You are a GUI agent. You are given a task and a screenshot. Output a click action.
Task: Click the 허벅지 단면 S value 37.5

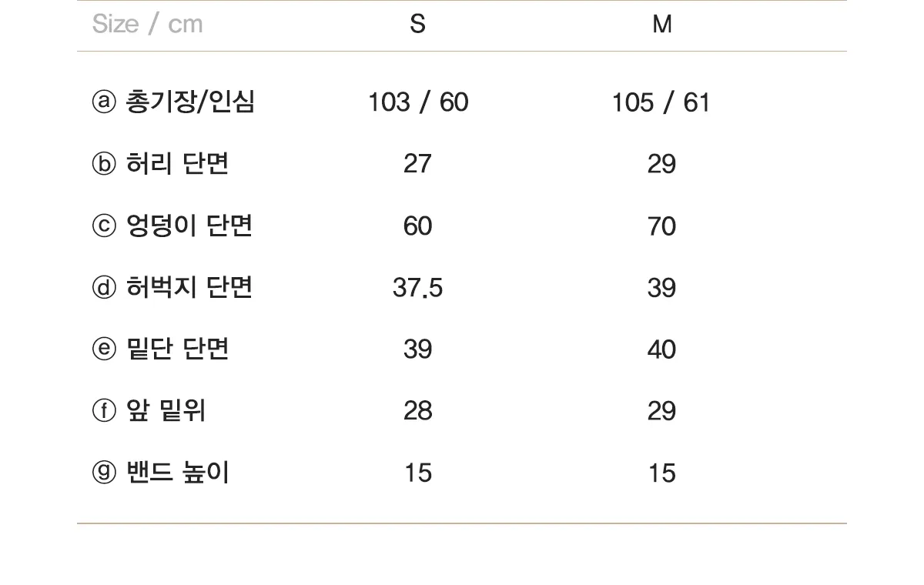(417, 288)
